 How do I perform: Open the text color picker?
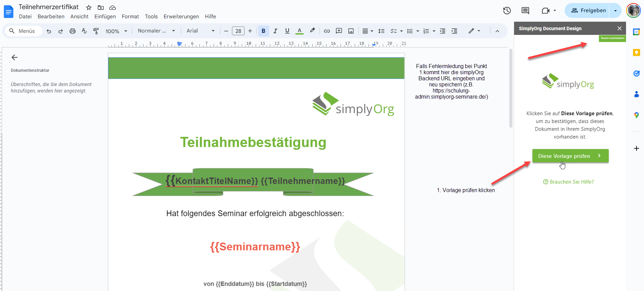point(299,31)
